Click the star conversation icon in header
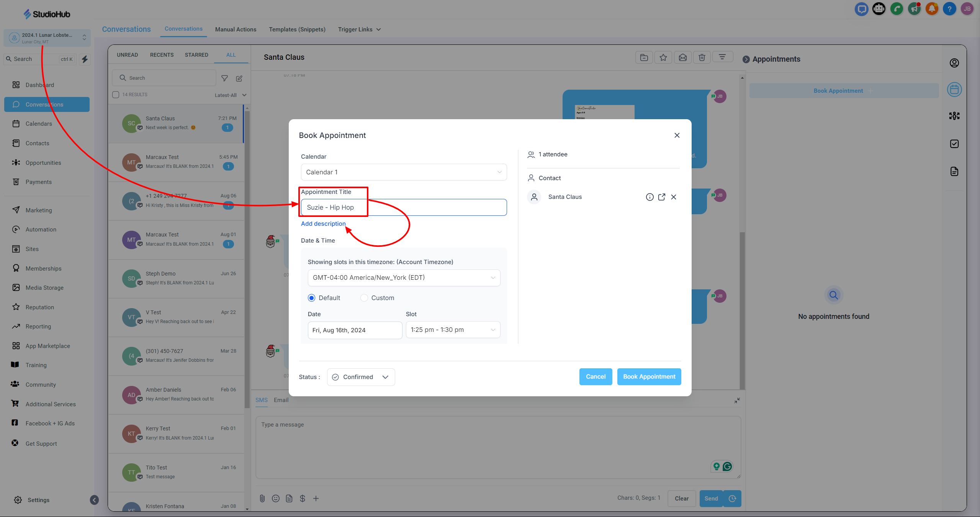Viewport: 980px width, 517px height. pyautogui.click(x=663, y=57)
